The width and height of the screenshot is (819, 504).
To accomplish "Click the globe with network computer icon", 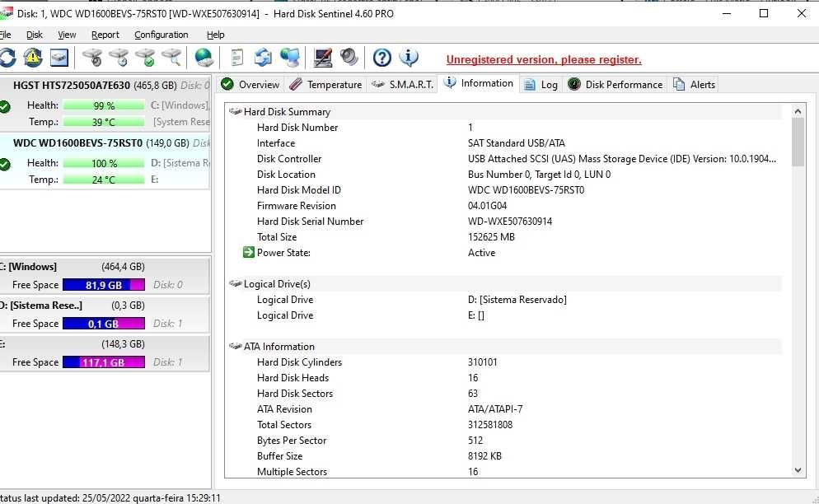I will pyautogui.click(x=290, y=58).
